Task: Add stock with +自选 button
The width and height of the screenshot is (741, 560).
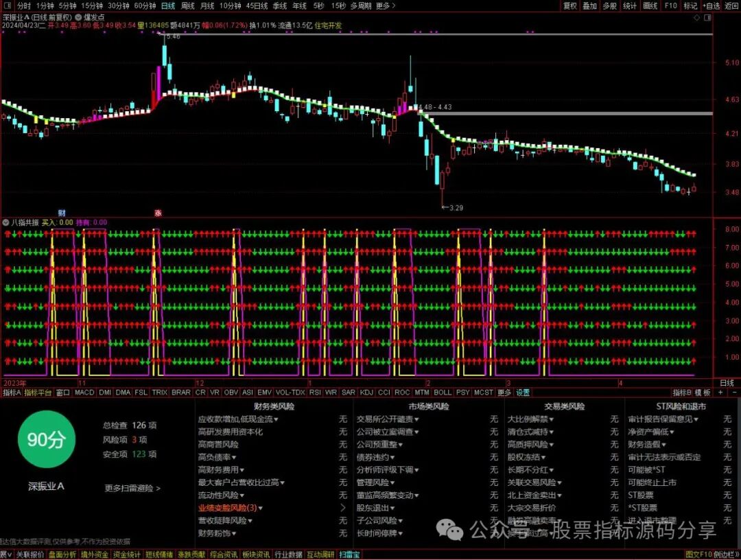Action: pyautogui.click(x=711, y=5)
